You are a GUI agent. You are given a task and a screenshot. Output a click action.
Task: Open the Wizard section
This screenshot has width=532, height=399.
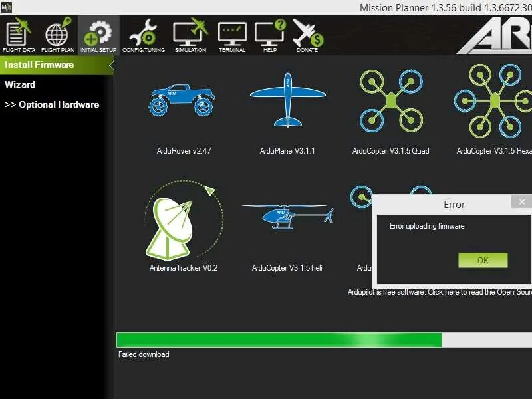[20, 84]
